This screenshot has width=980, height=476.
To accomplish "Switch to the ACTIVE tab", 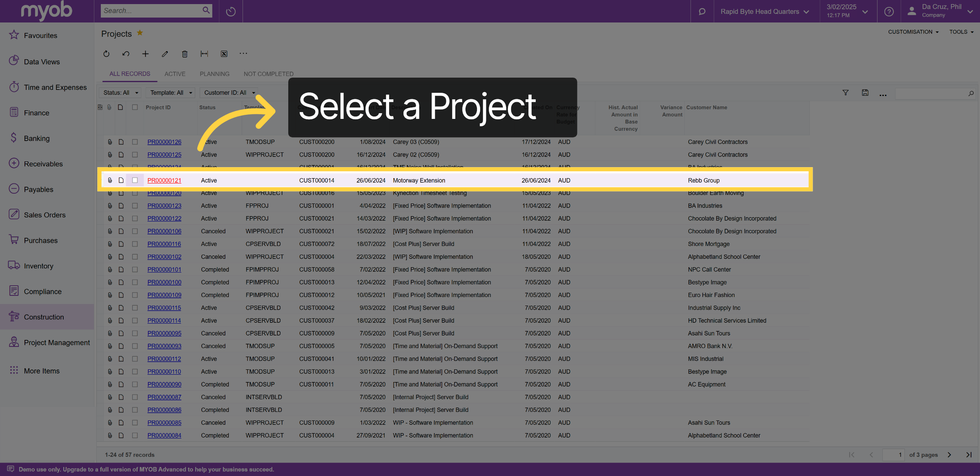I will [175, 74].
